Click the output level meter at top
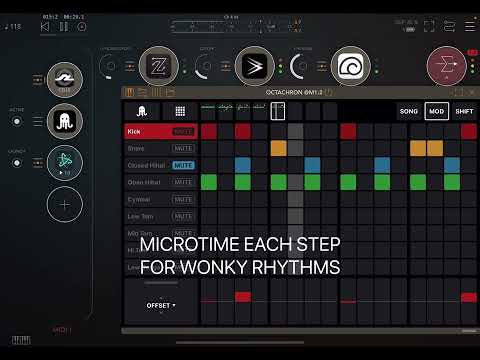Screen dimensions: 480x360 237,27
